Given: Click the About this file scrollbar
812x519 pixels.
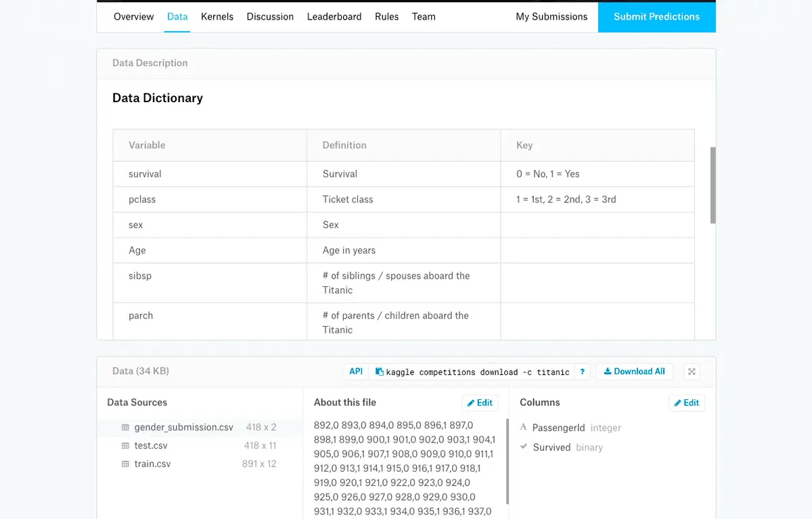Looking at the screenshot, I should tap(507, 462).
